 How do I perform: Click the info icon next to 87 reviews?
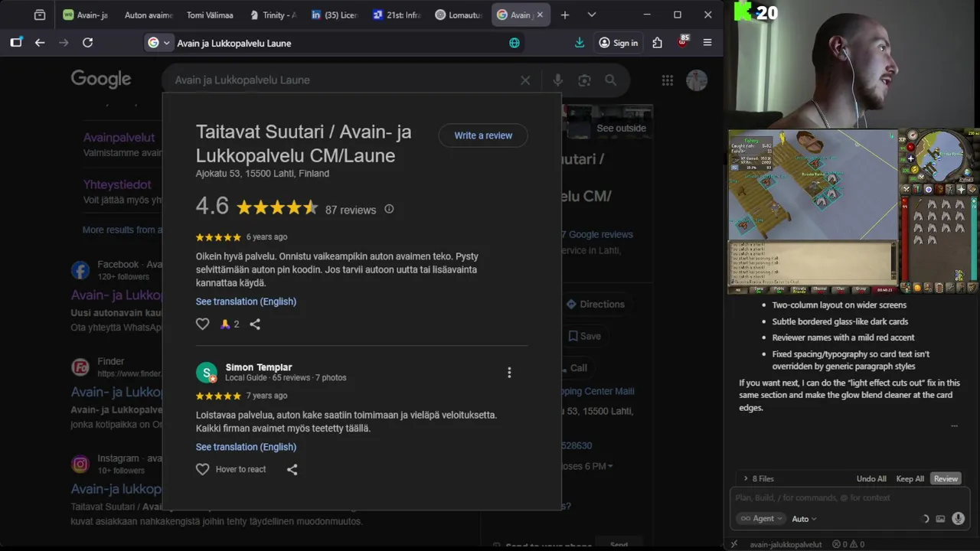(x=389, y=209)
